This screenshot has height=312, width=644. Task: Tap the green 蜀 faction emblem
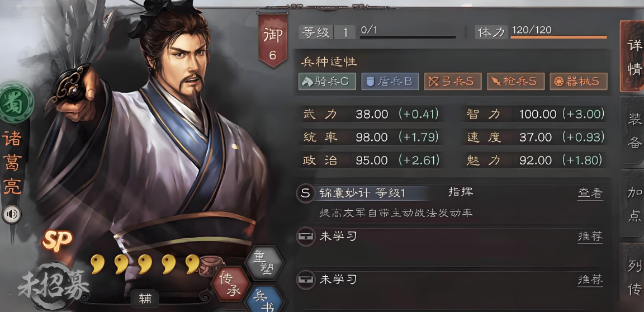(16, 102)
